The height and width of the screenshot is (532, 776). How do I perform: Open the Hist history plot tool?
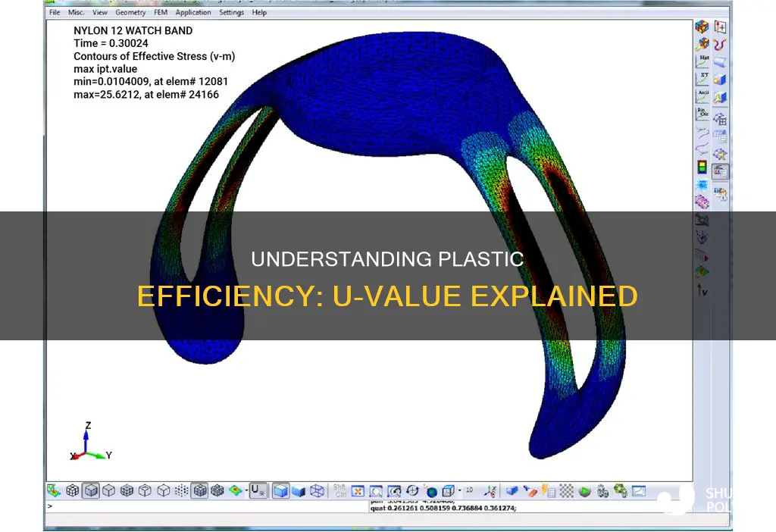[x=702, y=62]
